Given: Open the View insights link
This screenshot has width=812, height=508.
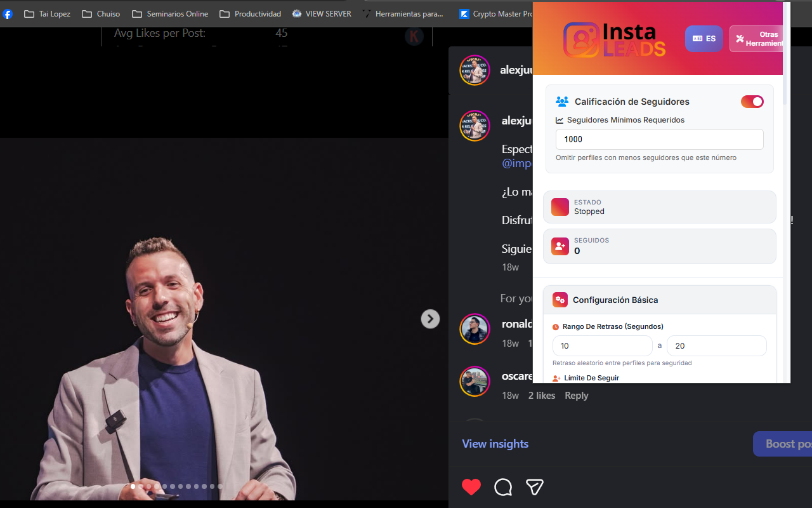Looking at the screenshot, I should [x=495, y=444].
